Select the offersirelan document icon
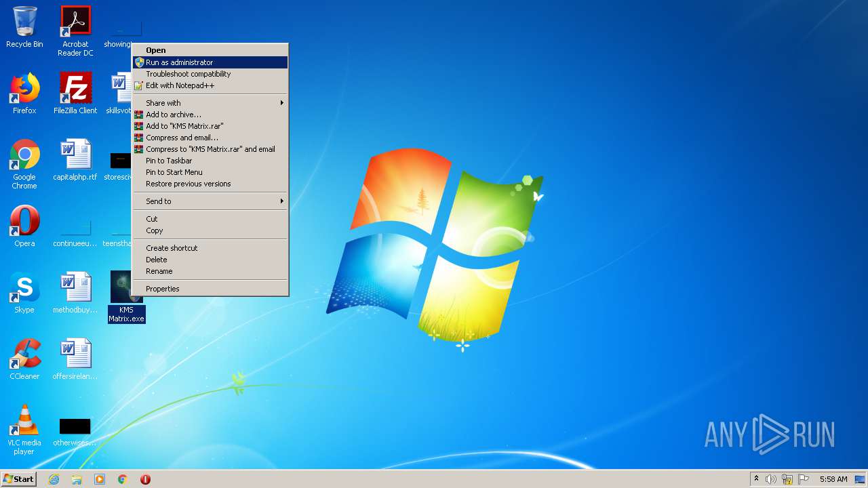Image resolution: width=868 pixels, height=488 pixels. coord(75,359)
